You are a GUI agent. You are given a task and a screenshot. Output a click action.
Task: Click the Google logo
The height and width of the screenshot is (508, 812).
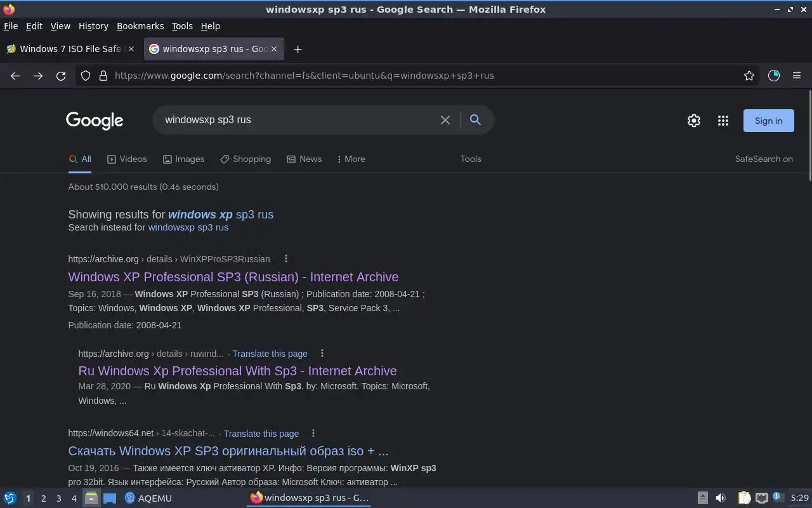coord(95,121)
